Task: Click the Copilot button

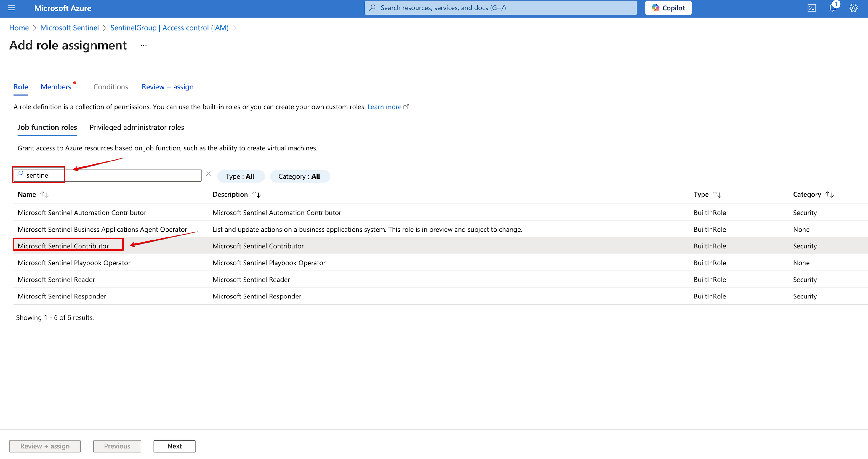Action: 668,8
